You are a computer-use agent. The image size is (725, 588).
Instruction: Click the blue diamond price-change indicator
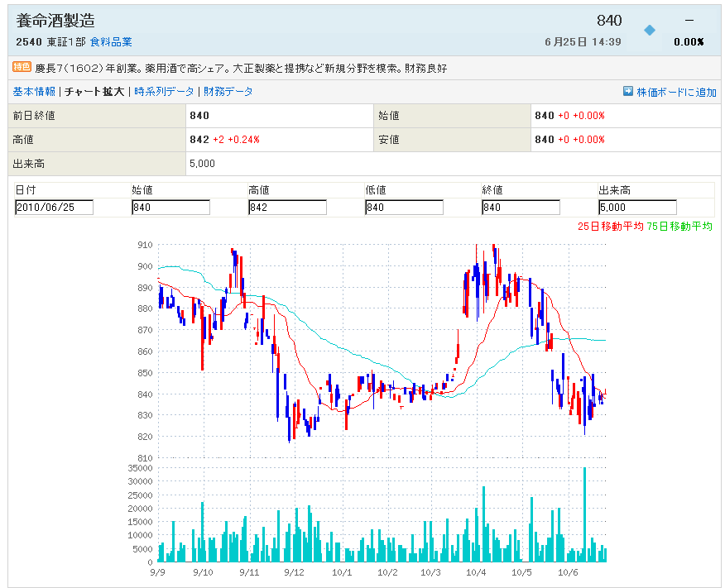tap(650, 31)
